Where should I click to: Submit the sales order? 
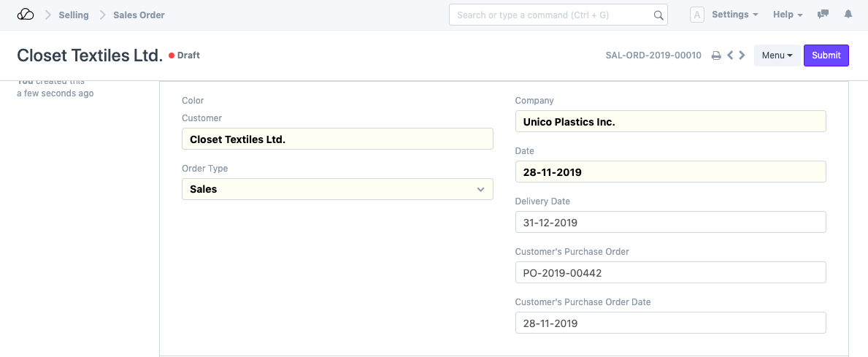(826, 55)
